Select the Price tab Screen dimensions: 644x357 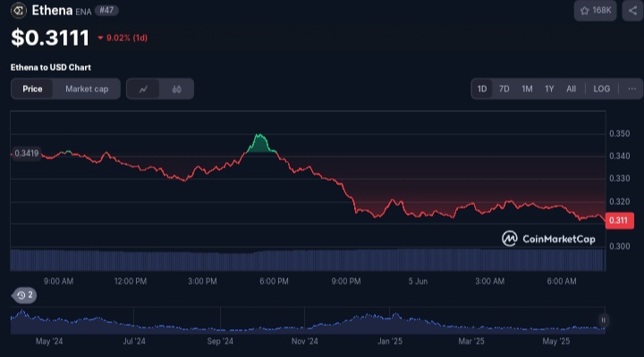(x=32, y=89)
